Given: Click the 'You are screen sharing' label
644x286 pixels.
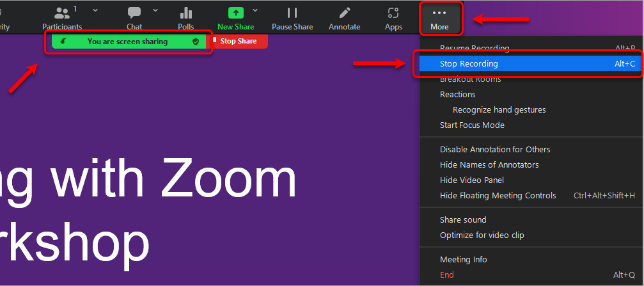Looking at the screenshot, I should click(x=127, y=41).
